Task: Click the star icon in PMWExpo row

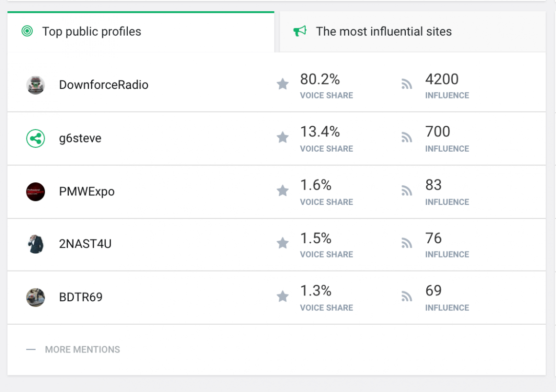Action: [283, 191]
